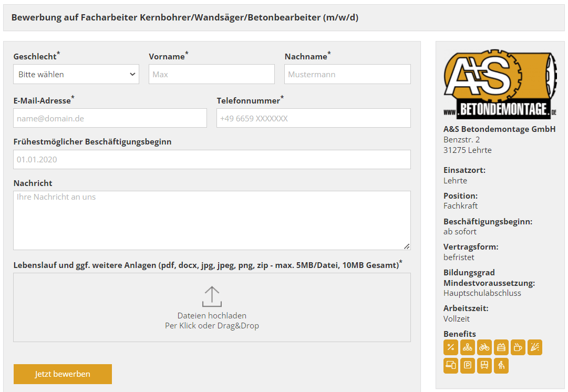Click the Telefonnummer input field
Image resolution: width=568 pixels, height=392 pixels.
click(313, 118)
